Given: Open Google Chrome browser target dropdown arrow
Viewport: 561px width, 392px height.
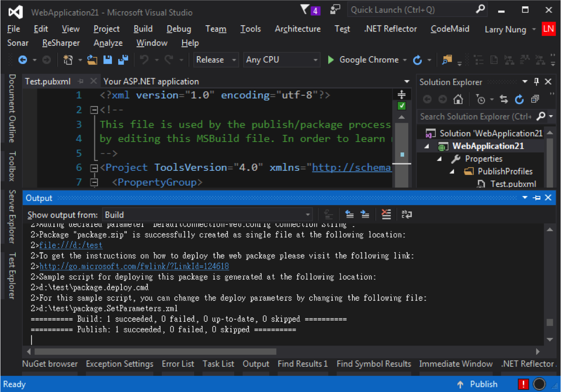Looking at the screenshot, I should pyautogui.click(x=405, y=60).
